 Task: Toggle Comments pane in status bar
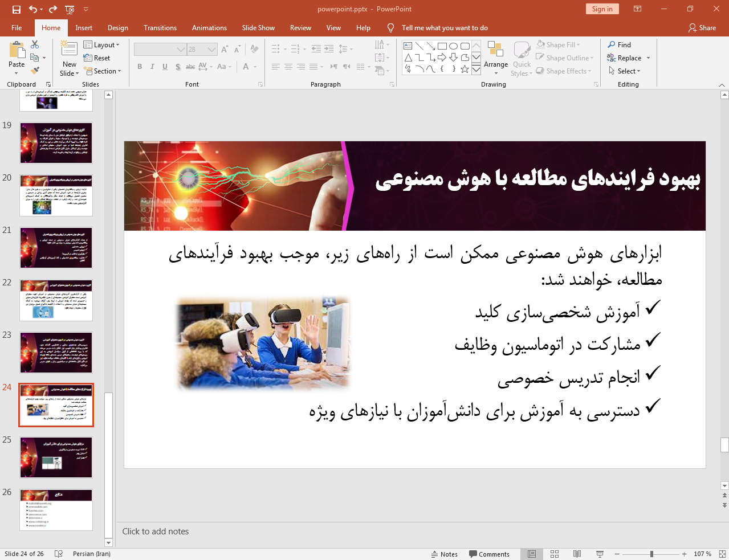tap(489, 554)
